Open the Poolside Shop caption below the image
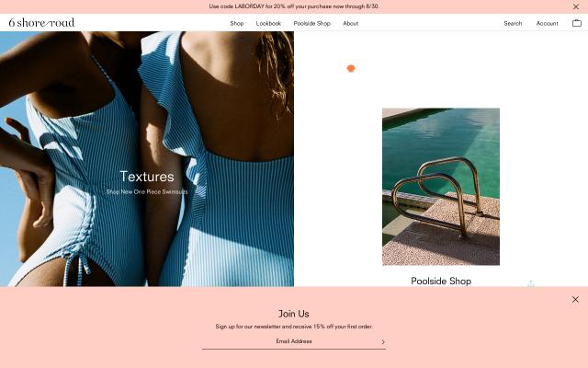This screenshot has width=588, height=368. pos(441,281)
